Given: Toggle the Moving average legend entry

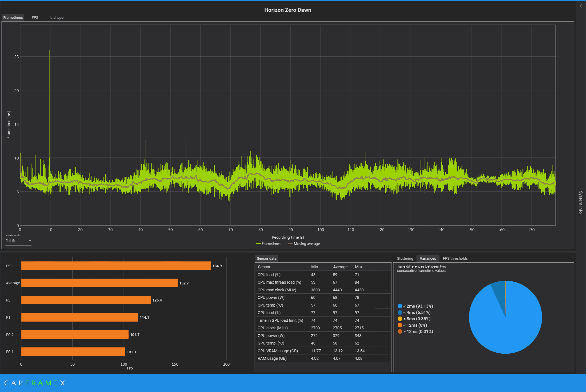Looking at the screenshot, I should [304, 243].
